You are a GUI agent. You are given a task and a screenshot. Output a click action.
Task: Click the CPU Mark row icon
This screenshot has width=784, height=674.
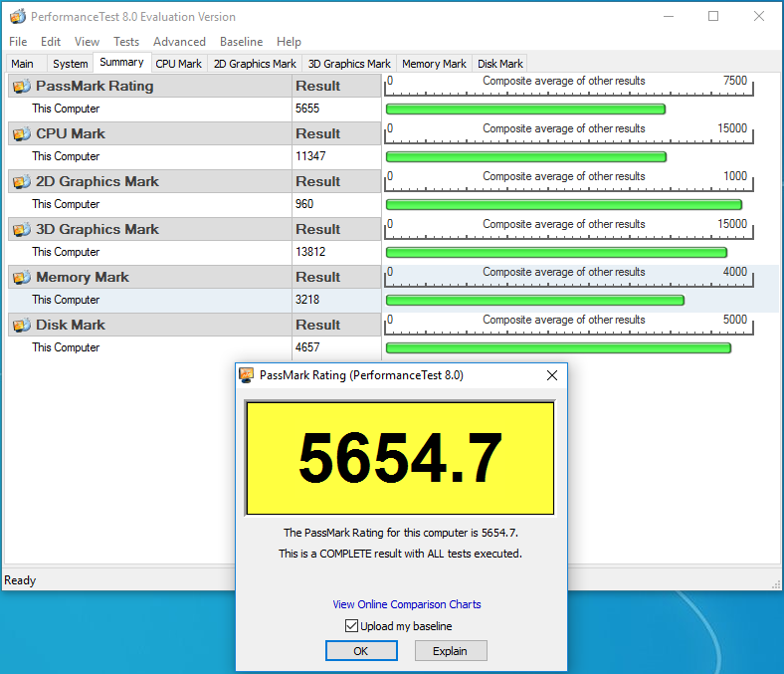point(22,133)
